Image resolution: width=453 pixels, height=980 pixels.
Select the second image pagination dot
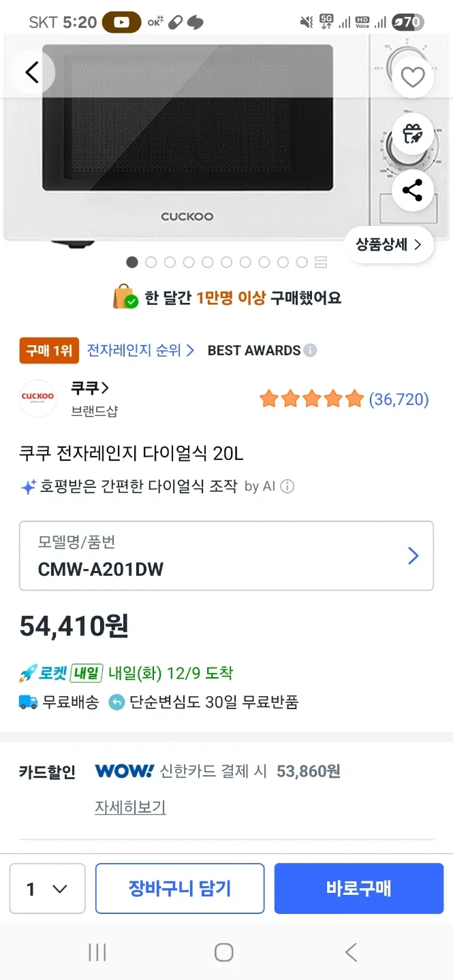(151, 262)
